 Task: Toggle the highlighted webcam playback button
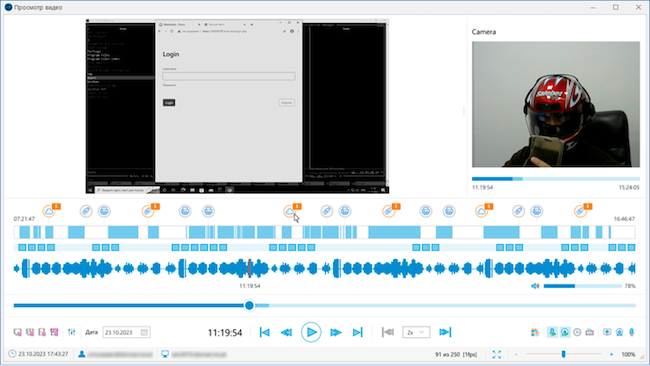(x=565, y=332)
